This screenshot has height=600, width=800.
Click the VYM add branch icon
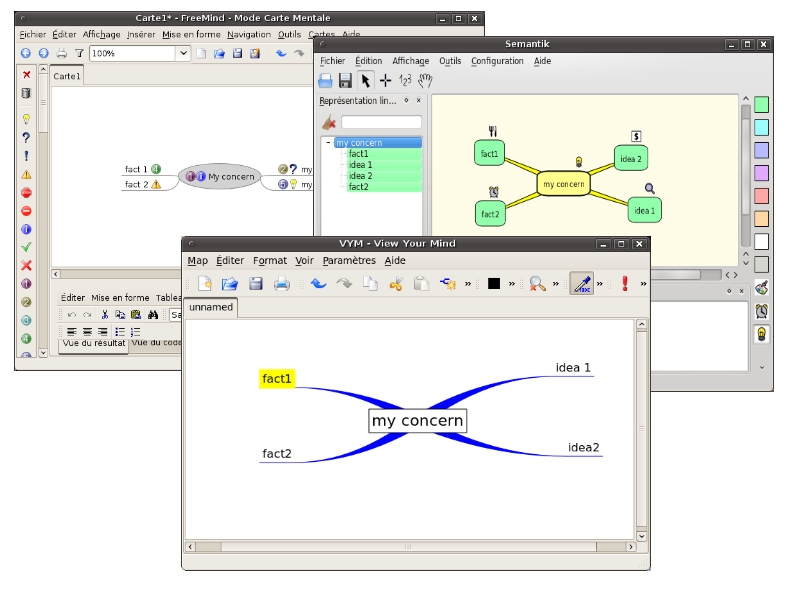tap(448, 284)
